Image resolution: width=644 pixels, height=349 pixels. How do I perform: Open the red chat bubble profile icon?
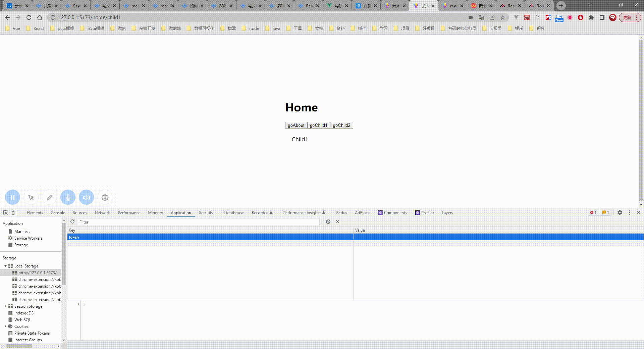613,17
